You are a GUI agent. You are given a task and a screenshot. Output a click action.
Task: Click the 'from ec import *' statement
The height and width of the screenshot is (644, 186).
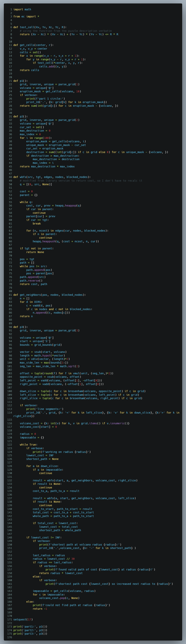[x=26, y=16]
